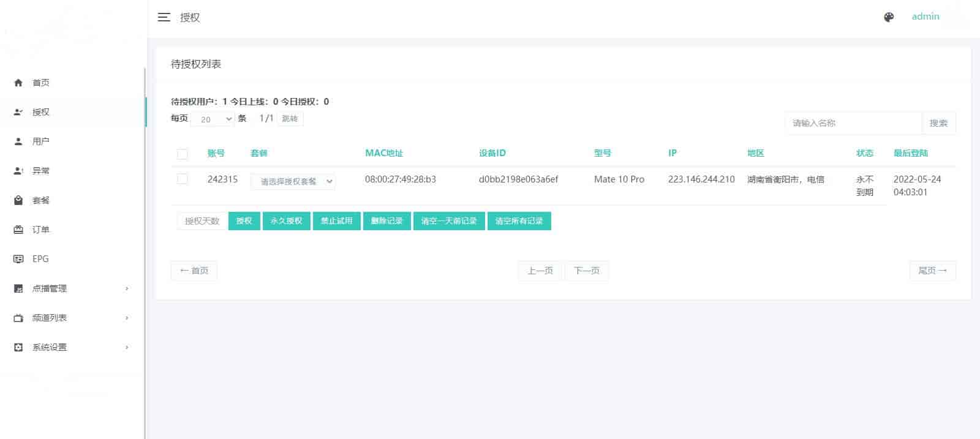Click the 待授权列表 heading
The height and width of the screenshot is (439, 980).
(196, 64)
